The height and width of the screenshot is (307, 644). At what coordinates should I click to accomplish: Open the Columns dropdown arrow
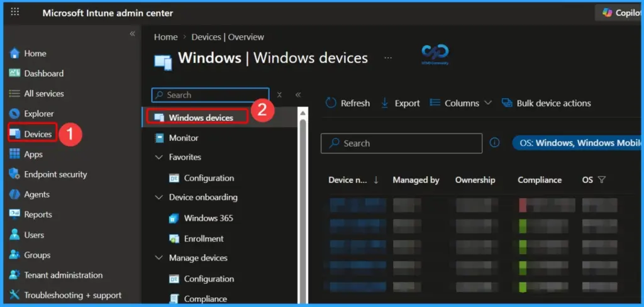click(x=487, y=103)
